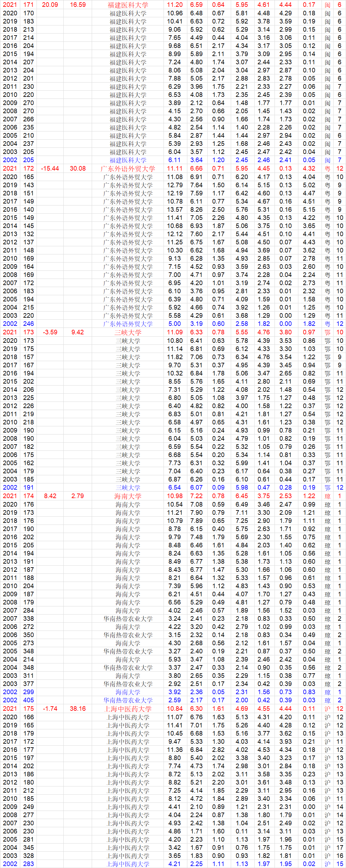Select the blue 华南热带农业大学 name in the 2002 row
The height and width of the screenshot is (868, 346).
[x=128, y=700]
